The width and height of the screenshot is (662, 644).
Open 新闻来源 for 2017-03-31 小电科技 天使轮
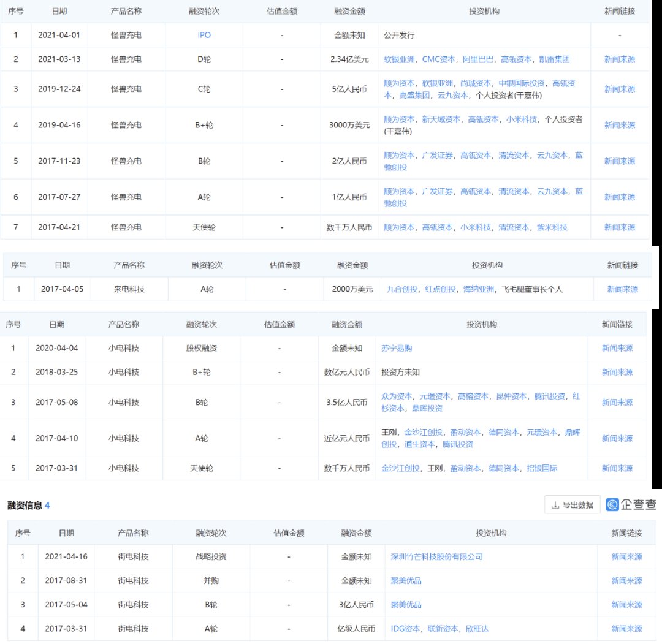click(617, 468)
